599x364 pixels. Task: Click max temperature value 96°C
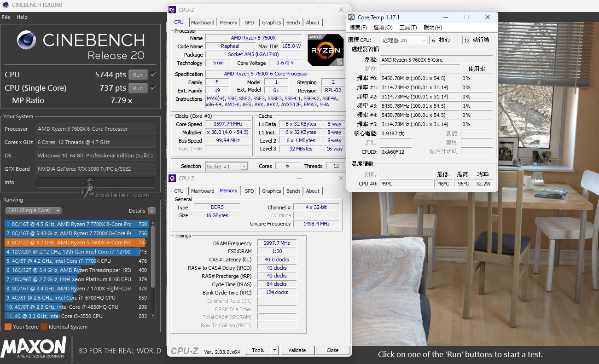pos(463,184)
